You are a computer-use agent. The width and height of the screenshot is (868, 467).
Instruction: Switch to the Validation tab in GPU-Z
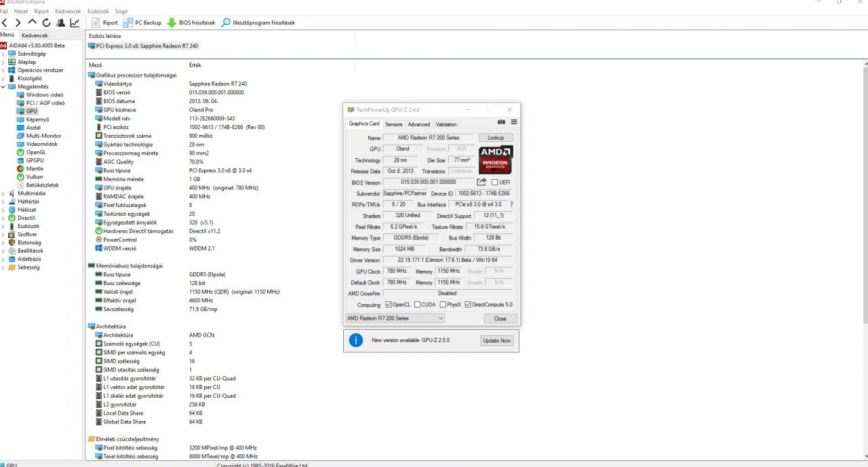click(446, 124)
